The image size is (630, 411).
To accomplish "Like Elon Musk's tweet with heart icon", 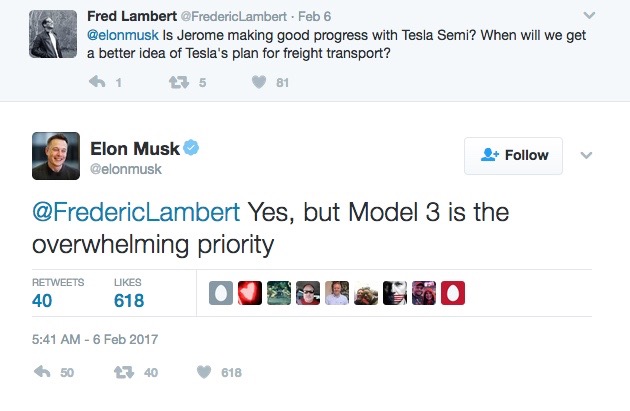I will point(204,372).
